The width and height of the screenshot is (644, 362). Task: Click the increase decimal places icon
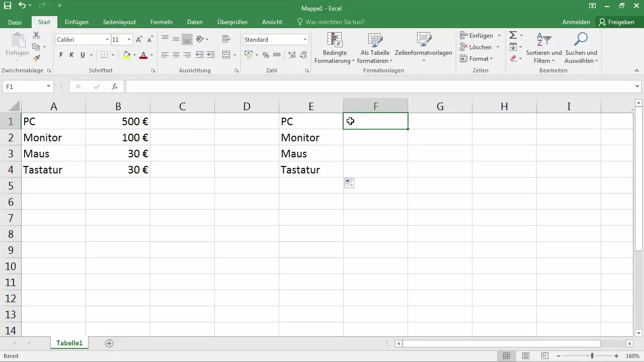(x=292, y=55)
